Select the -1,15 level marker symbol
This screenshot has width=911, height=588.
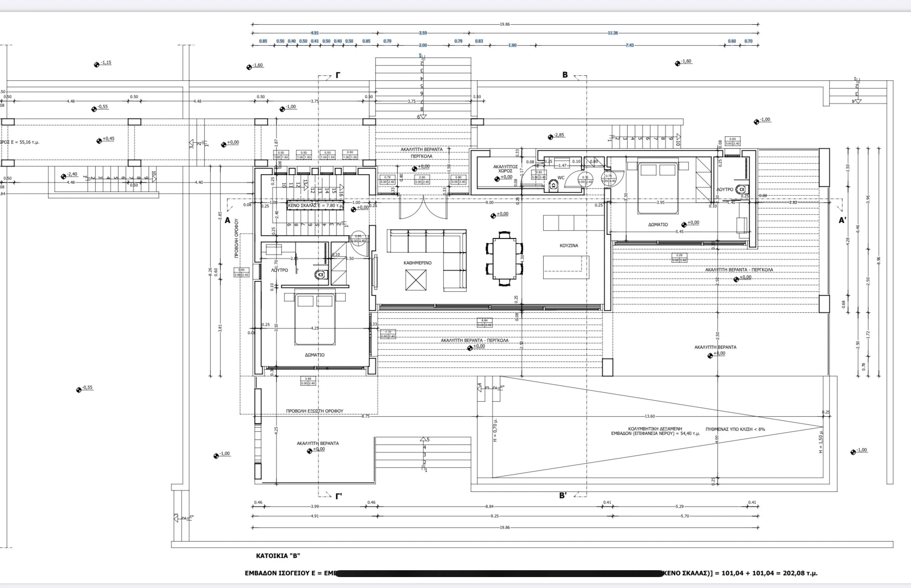click(97, 65)
